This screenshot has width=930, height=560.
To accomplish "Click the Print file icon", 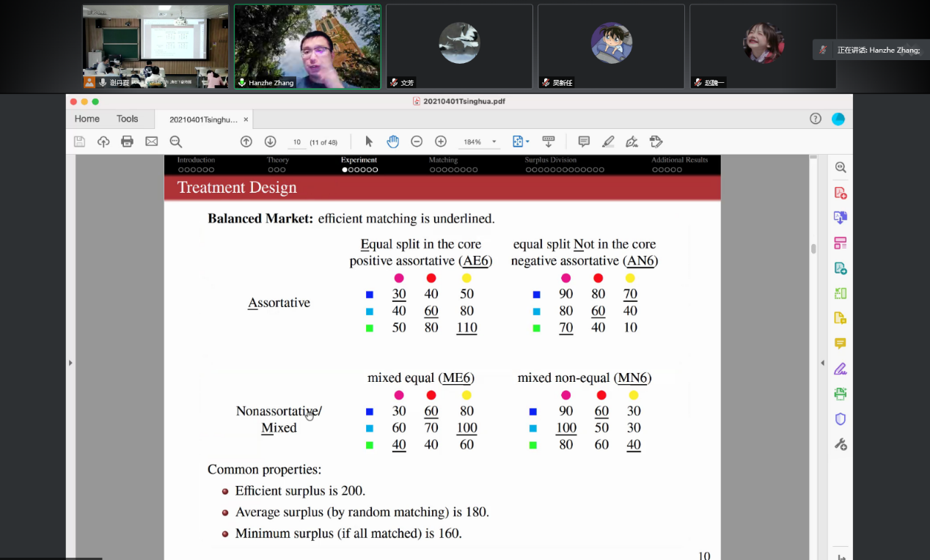I will [128, 141].
